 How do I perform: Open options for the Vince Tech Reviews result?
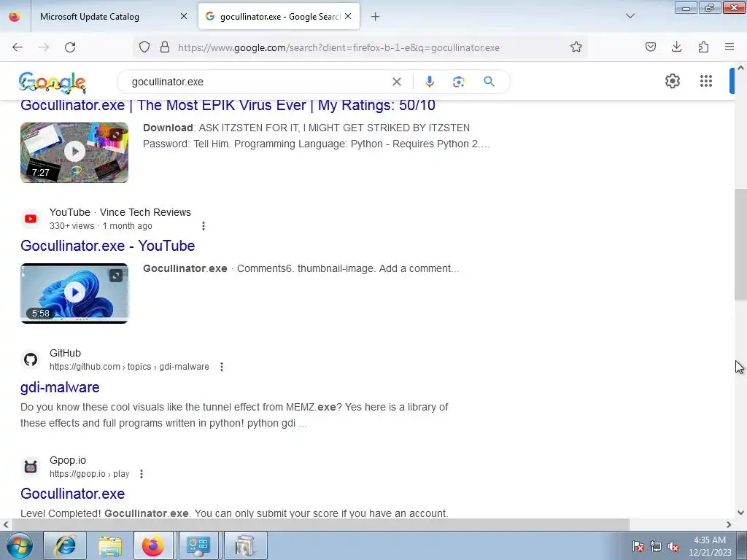[204, 226]
